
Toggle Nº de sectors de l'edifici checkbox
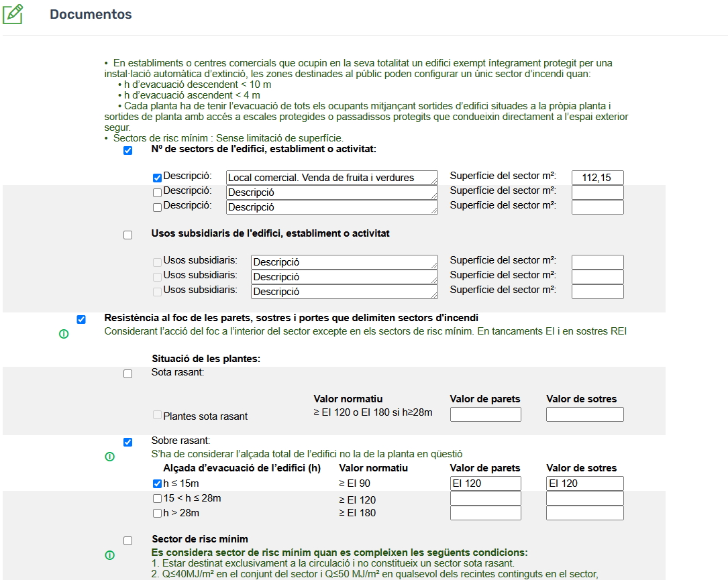pyautogui.click(x=128, y=151)
